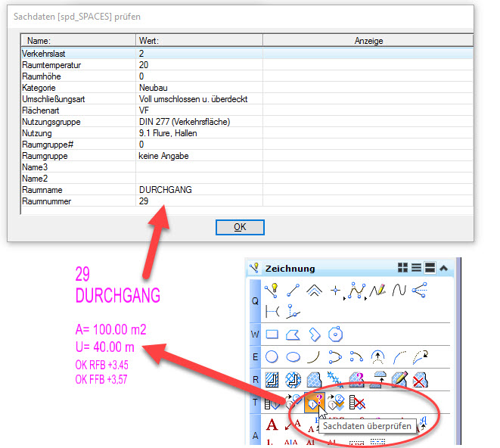Click the value 9.1 Flure, Hallen
Viewport: 500px width, 448px height.
[x=168, y=133]
